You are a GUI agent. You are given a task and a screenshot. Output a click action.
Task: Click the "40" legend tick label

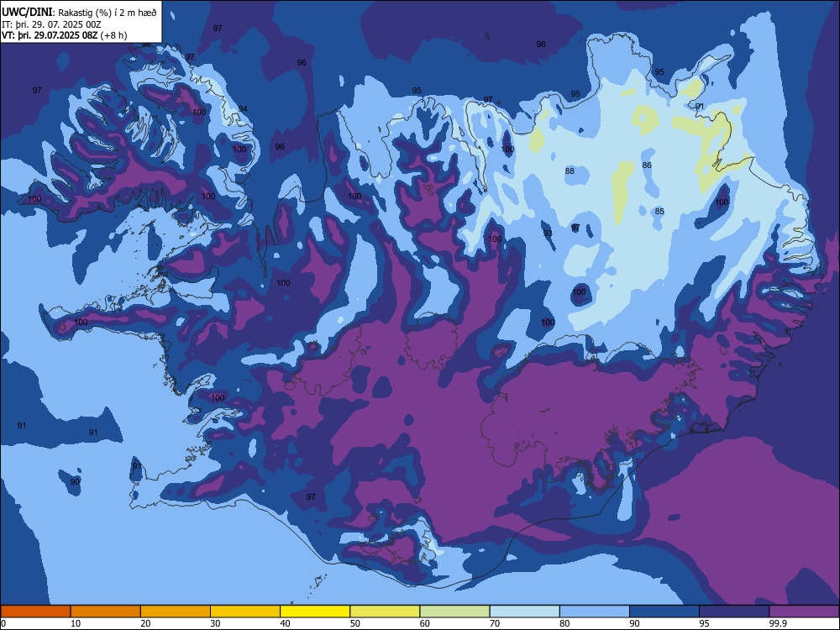pyautogui.click(x=285, y=623)
